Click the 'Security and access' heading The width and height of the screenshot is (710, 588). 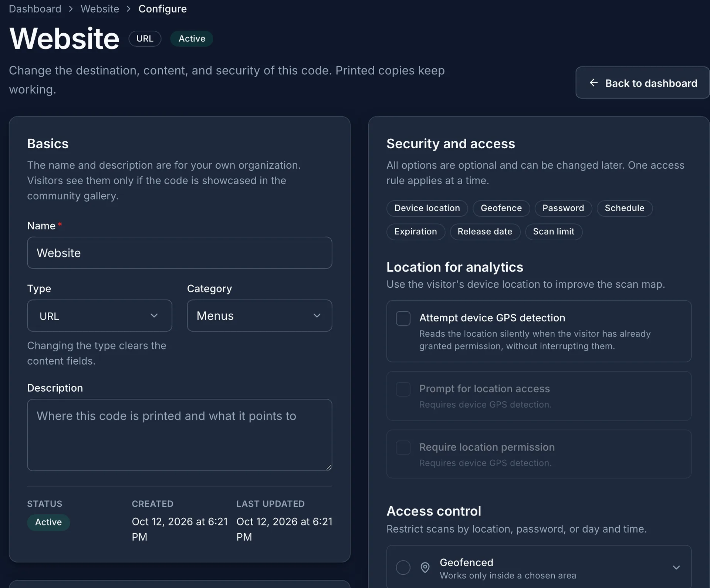point(451,144)
